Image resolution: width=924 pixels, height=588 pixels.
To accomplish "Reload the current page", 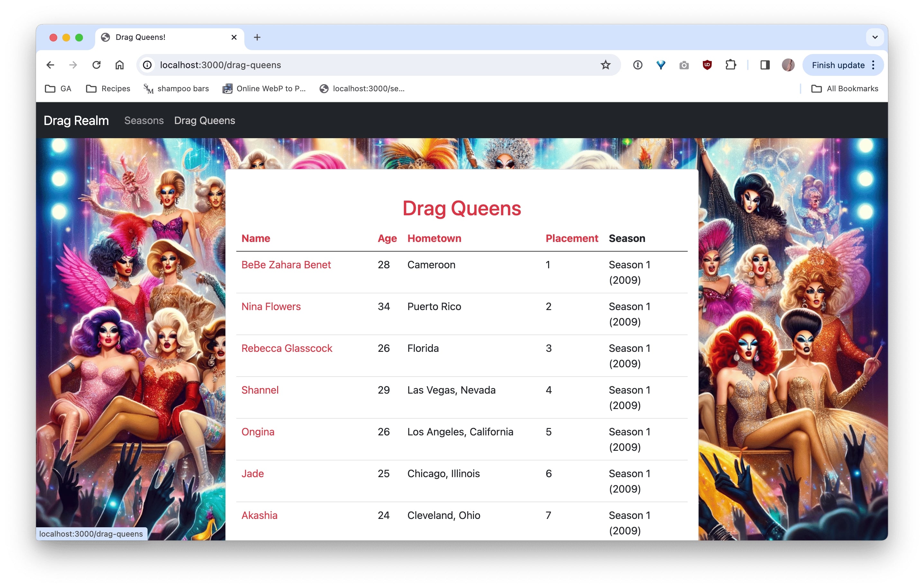I will [96, 65].
